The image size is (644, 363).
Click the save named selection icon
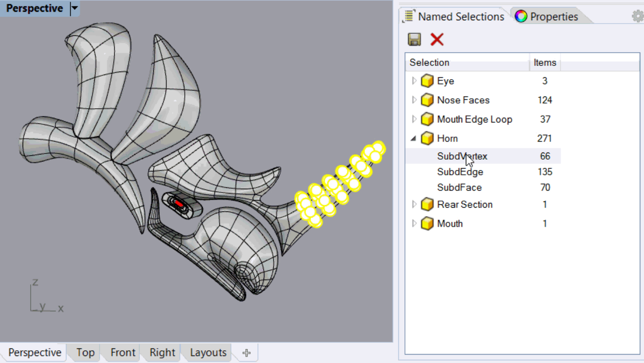coord(414,40)
